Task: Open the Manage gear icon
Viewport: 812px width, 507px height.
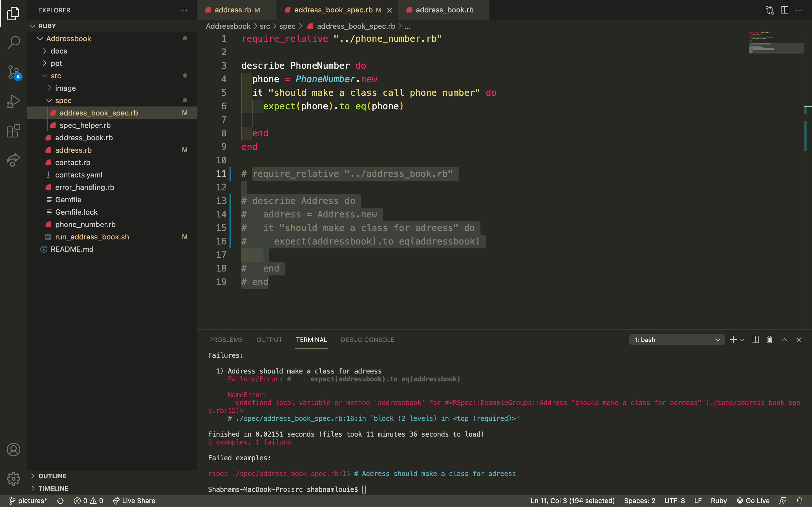Action: pos(14,479)
